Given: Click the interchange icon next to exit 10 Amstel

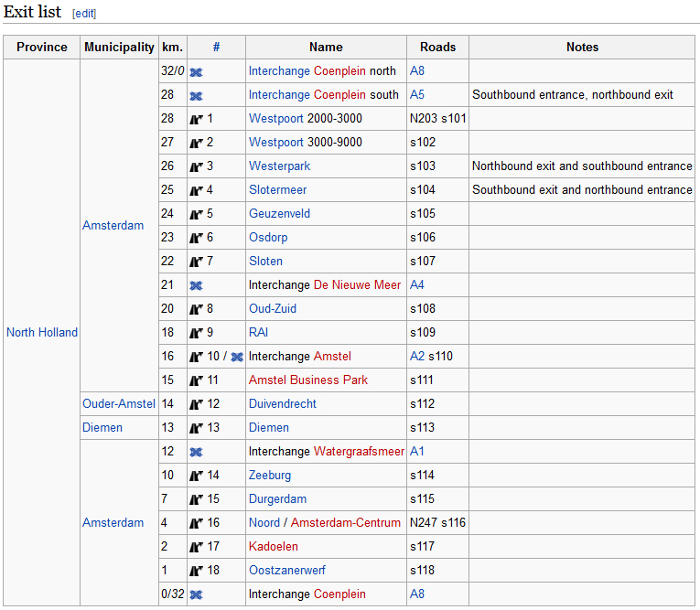Looking at the screenshot, I should [x=237, y=357].
